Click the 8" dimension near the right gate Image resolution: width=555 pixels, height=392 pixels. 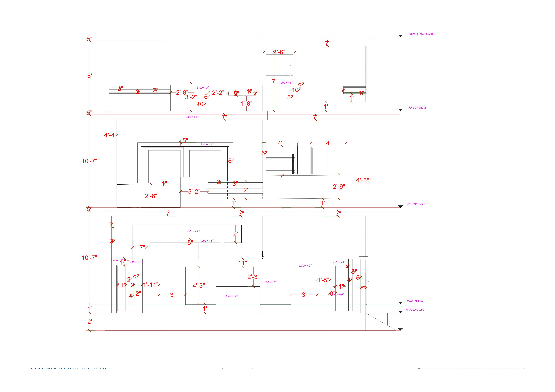coord(333,294)
